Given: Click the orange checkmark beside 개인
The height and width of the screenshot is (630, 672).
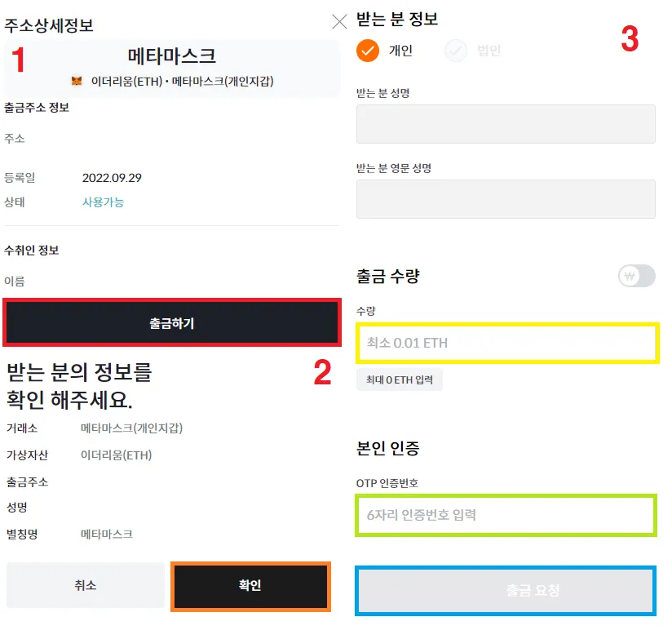Looking at the screenshot, I should 368,51.
